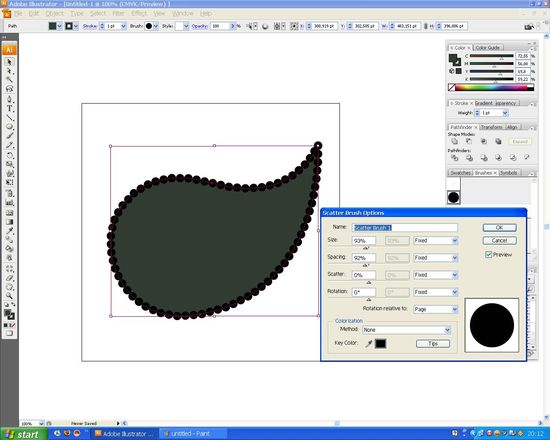The width and height of the screenshot is (550, 440).
Task: Open the Object menu
Action: pyautogui.click(x=55, y=13)
